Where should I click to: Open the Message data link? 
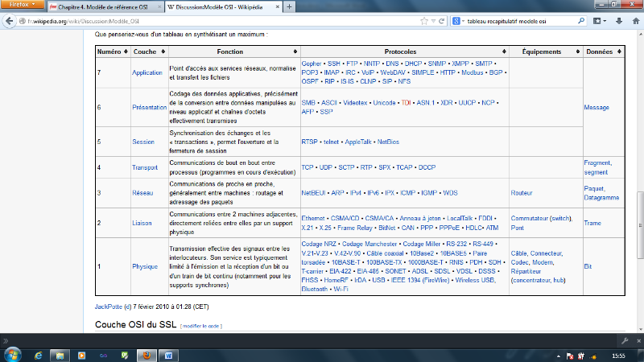(x=597, y=108)
